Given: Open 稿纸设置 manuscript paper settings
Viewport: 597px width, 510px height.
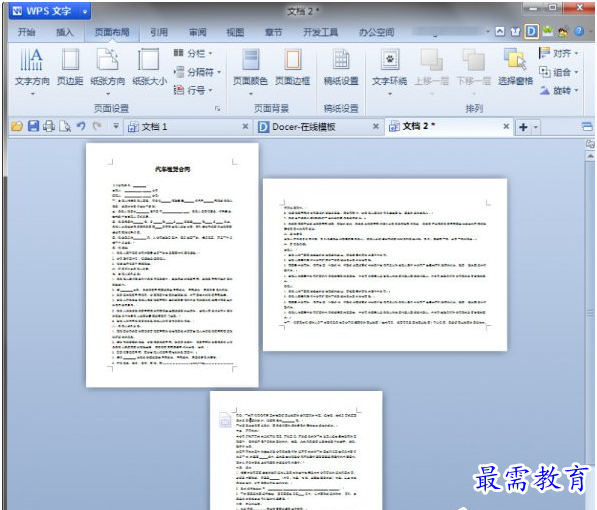Looking at the screenshot, I should pos(341,67).
